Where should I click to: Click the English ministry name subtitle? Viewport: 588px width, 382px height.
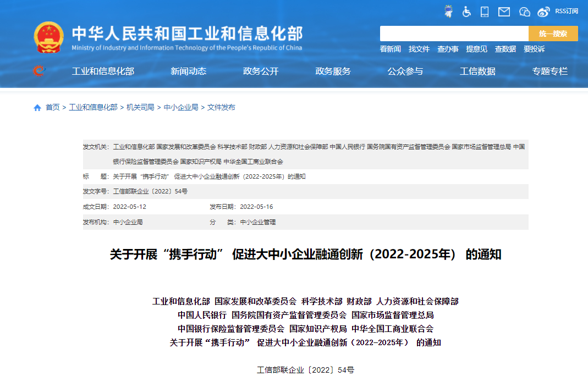tap(187, 48)
